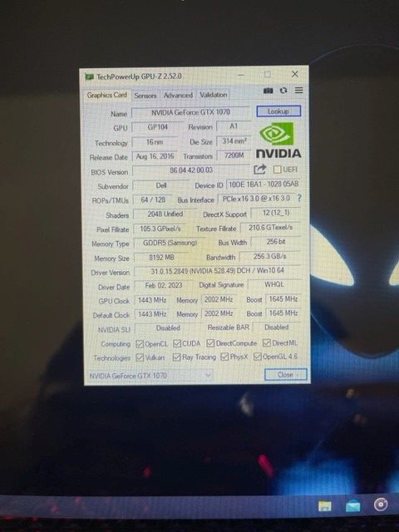Click the Shaders value 2048 Unified
The height and width of the screenshot is (532, 399).
[165, 214]
